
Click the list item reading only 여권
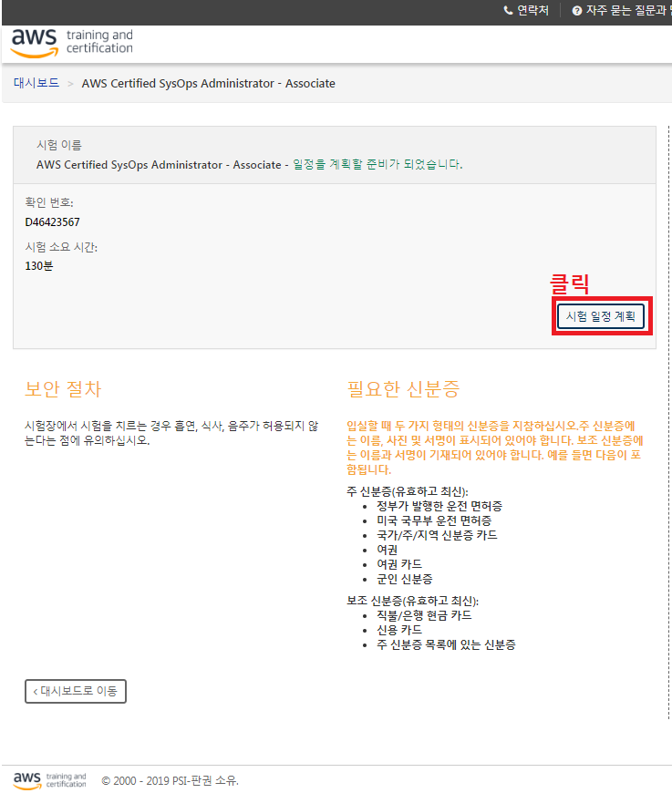(x=387, y=550)
